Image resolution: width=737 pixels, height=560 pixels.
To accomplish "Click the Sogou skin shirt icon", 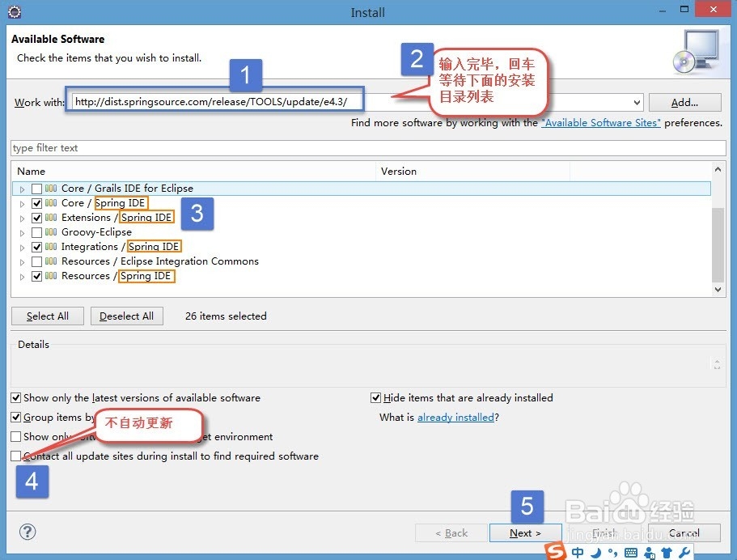I will 667,552.
